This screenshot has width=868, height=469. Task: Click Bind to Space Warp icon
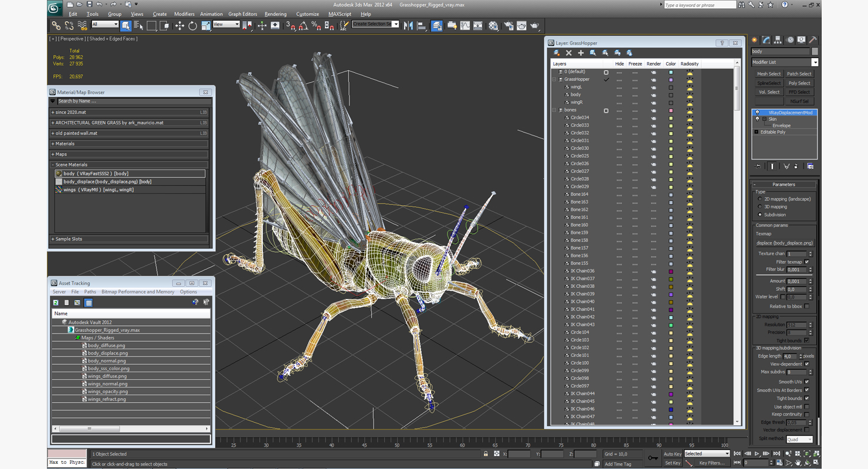pos(82,25)
